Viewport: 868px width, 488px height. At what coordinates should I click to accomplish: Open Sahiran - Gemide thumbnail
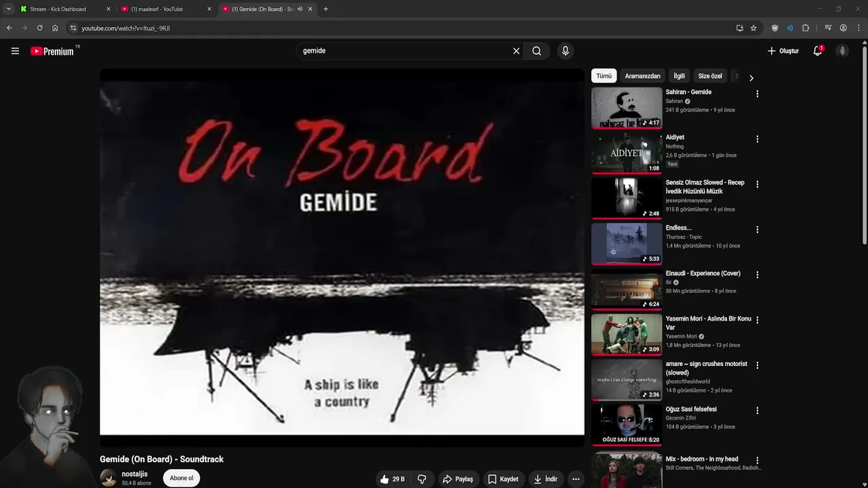(627, 107)
